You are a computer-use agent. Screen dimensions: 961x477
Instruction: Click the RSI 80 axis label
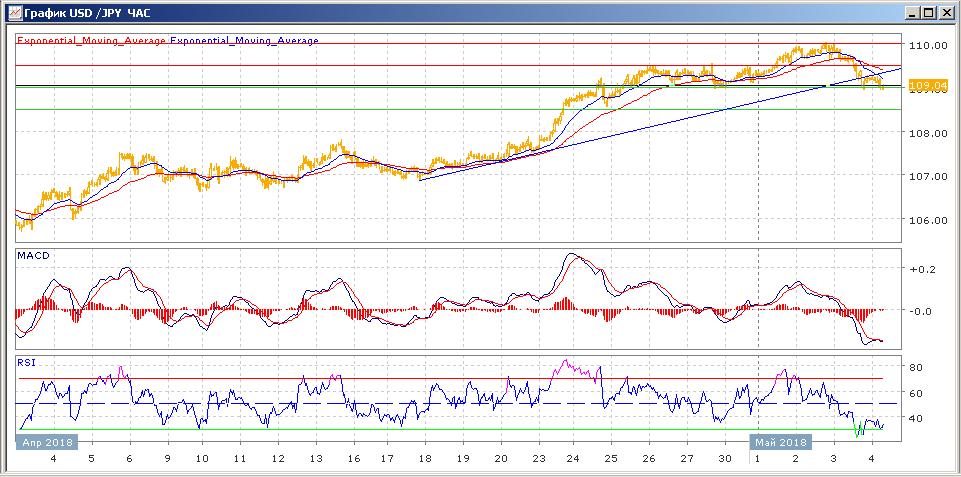tap(917, 367)
